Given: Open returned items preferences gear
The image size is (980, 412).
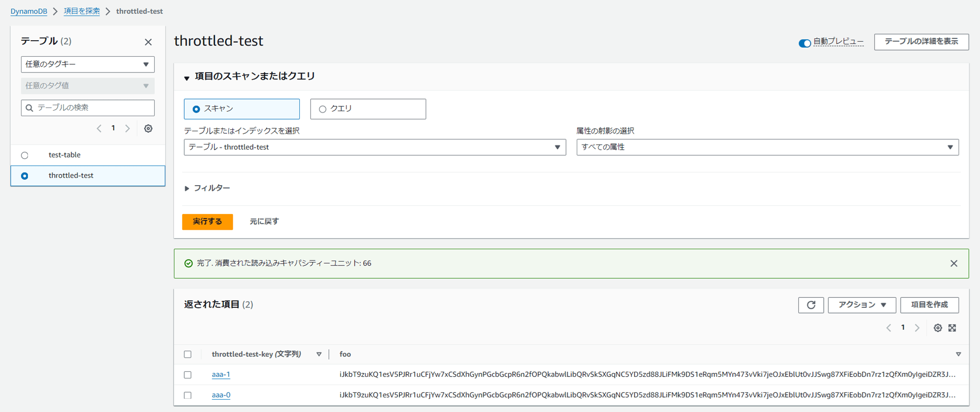Looking at the screenshot, I should (937, 328).
